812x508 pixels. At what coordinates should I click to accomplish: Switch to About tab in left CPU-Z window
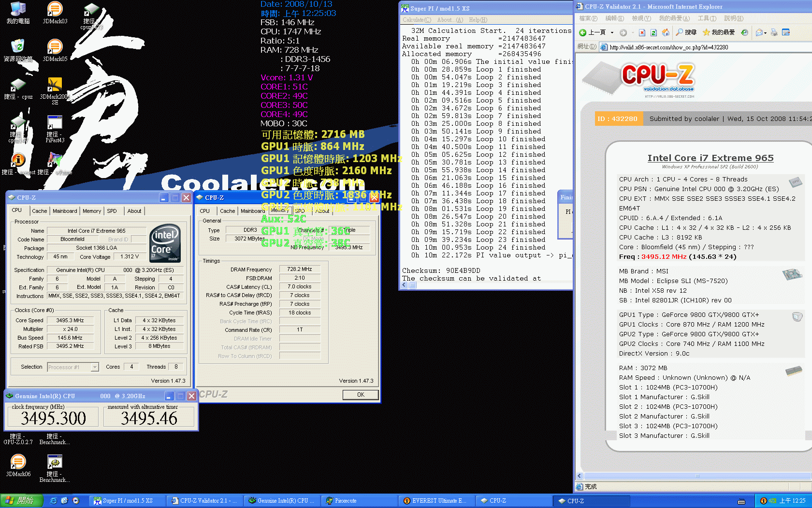click(134, 211)
